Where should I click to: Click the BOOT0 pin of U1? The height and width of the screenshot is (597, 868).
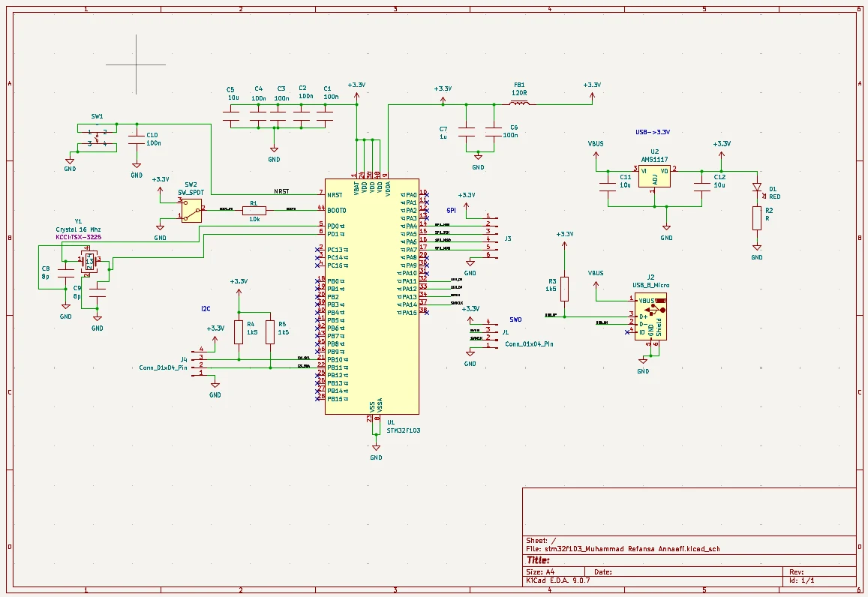337,210
